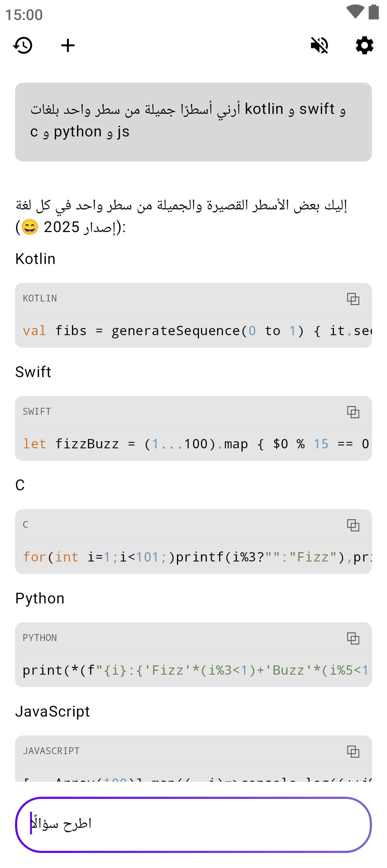387x868 pixels.
Task: Start a new chat with plus icon
Action: [x=68, y=45]
